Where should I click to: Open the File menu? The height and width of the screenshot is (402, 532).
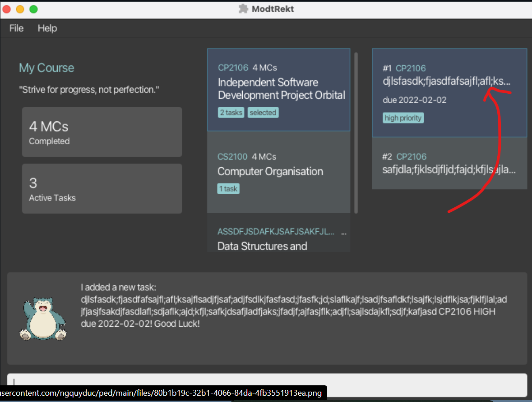16,28
